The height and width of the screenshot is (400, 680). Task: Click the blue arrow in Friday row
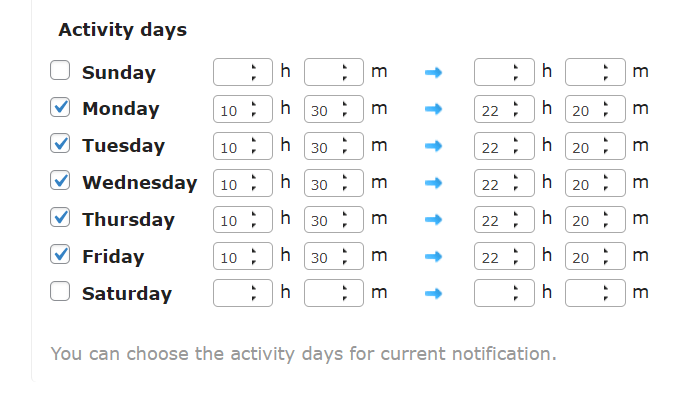tap(433, 256)
